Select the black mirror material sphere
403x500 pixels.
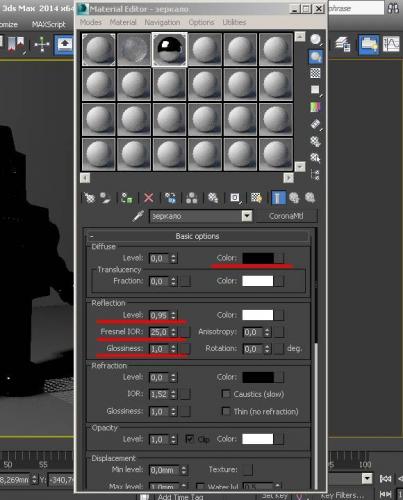point(169,49)
